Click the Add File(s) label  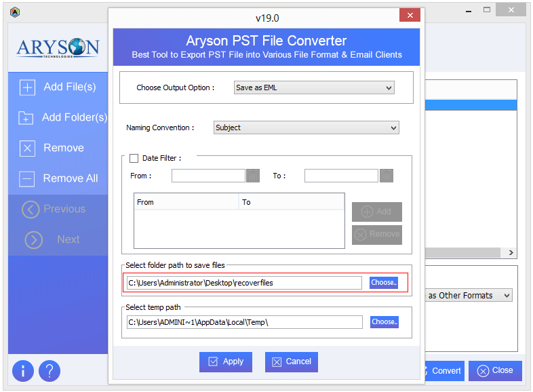pyautogui.click(x=70, y=87)
